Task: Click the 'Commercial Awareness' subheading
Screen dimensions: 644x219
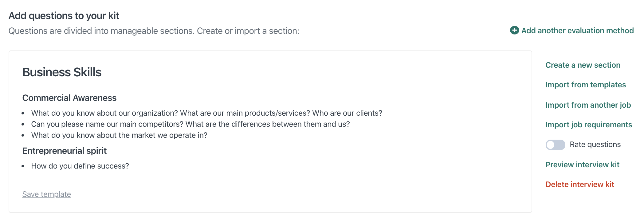Action: click(69, 98)
